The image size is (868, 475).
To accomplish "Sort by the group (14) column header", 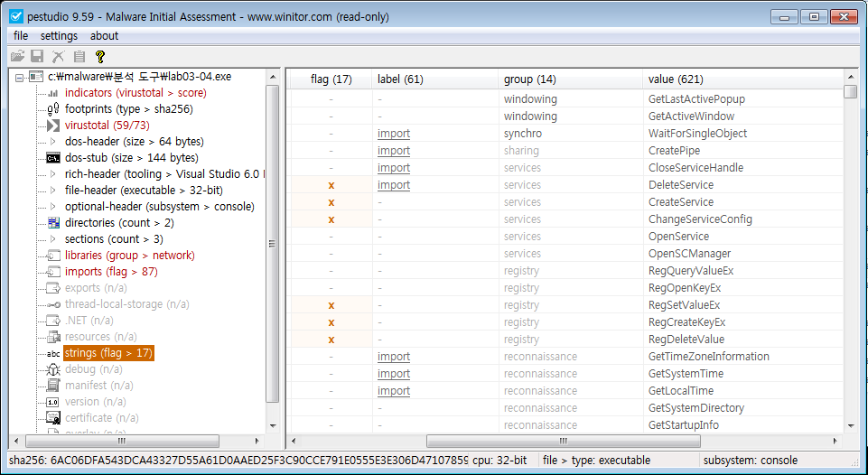I will pos(570,79).
